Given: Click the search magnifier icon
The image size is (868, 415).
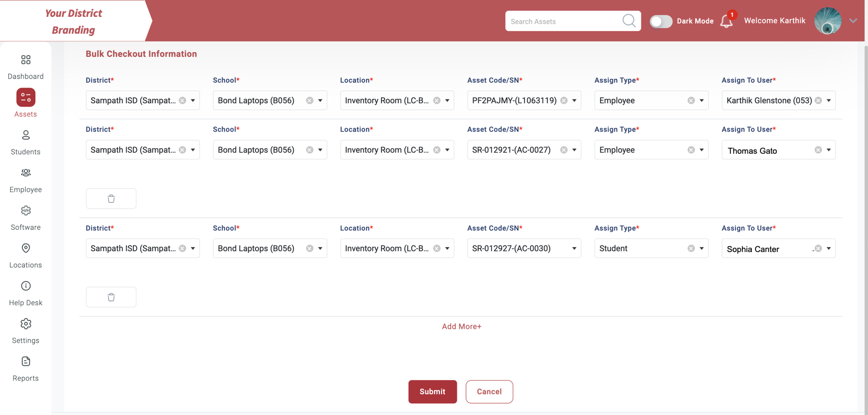Looking at the screenshot, I should (628, 21).
